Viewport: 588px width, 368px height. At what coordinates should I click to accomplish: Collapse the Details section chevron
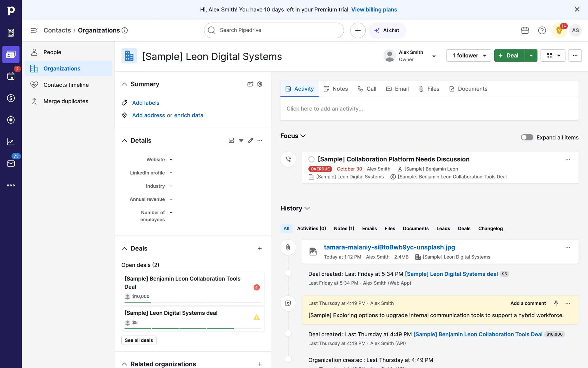coord(124,140)
